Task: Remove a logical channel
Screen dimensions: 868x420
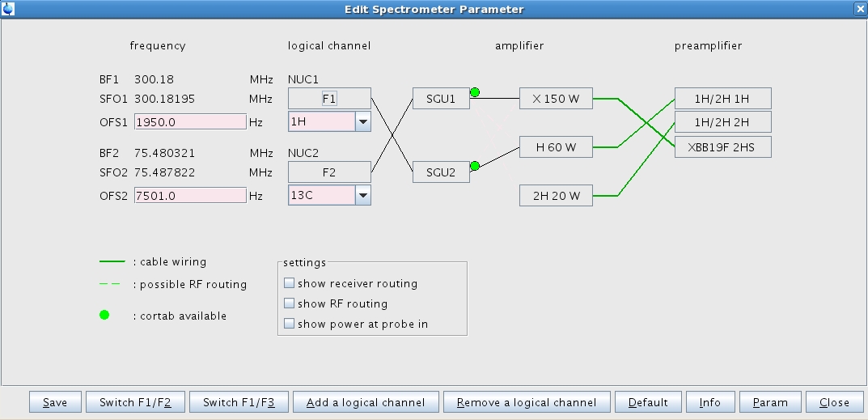Action: pos(527,402)
